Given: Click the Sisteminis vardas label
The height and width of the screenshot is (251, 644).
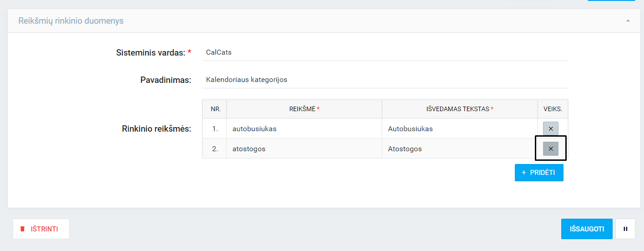Looking at the screenshot, I should 151,53.
